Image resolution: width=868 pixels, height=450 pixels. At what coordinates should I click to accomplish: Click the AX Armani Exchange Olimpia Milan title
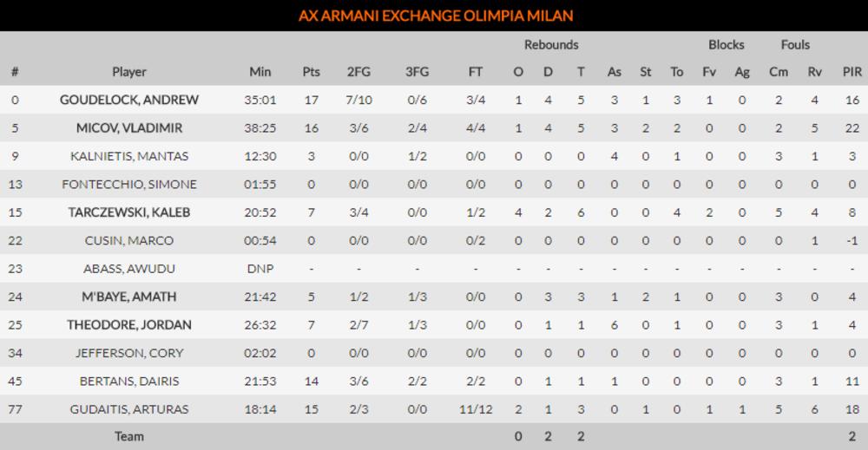tap(435, 16)
